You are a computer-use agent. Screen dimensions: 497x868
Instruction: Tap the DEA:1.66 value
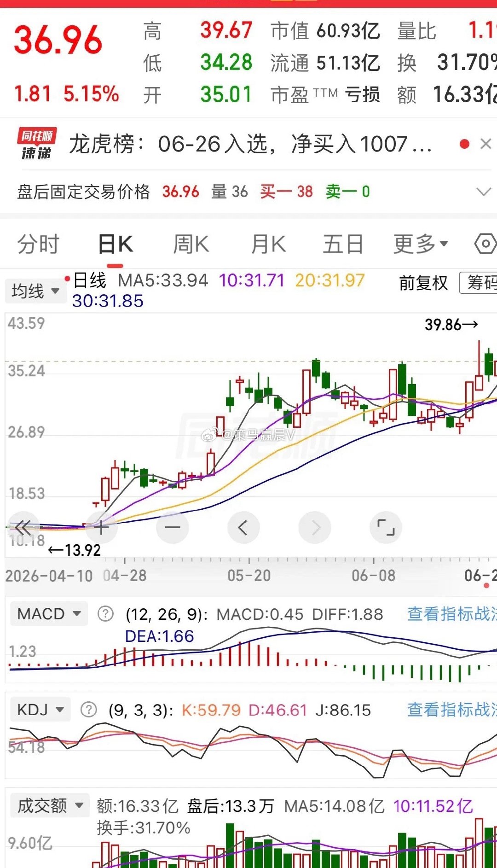coord(159,636)
